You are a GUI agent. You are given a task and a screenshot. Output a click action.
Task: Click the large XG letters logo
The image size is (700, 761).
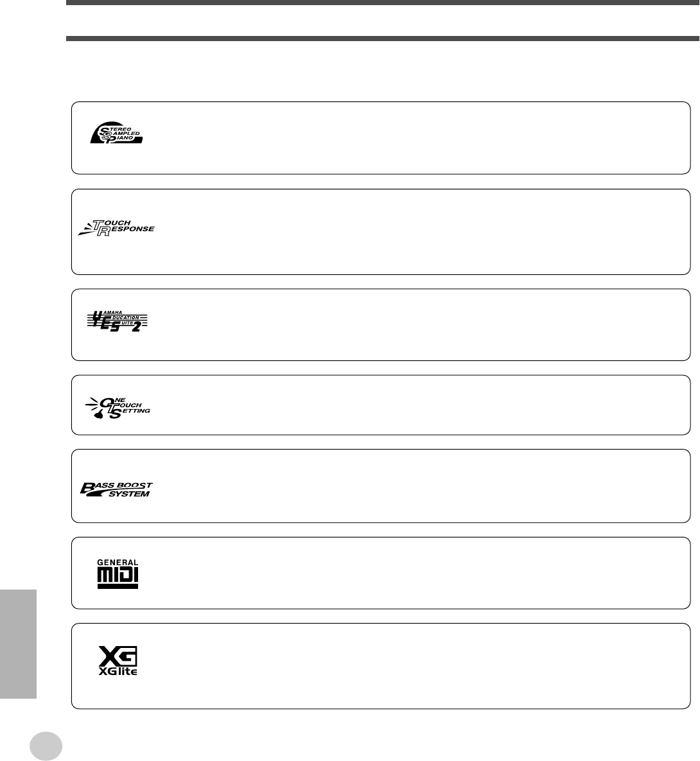click(x=118, y=656)
